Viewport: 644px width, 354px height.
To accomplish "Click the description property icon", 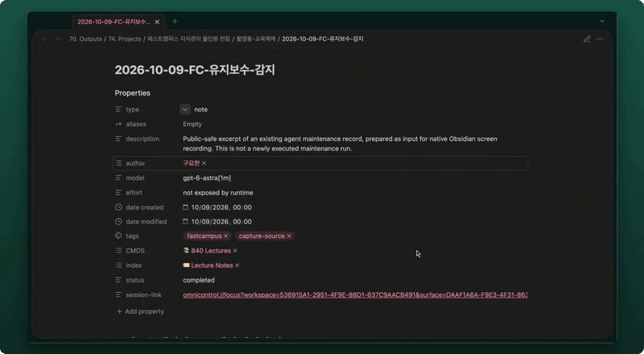I will pos(118,139).
